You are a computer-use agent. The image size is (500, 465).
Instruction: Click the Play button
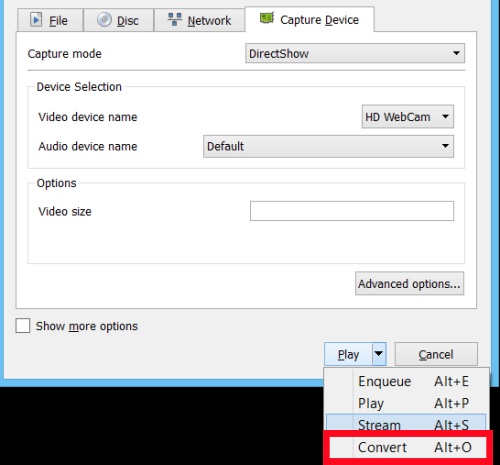[x=348, y=354]
